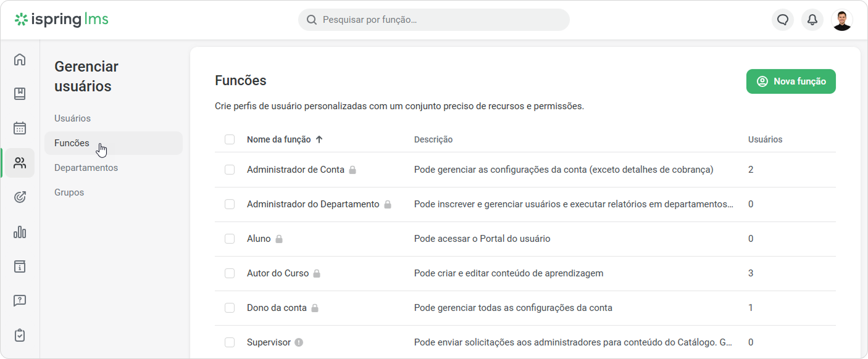
Task: Click the Nova função button
Action: 791,81
